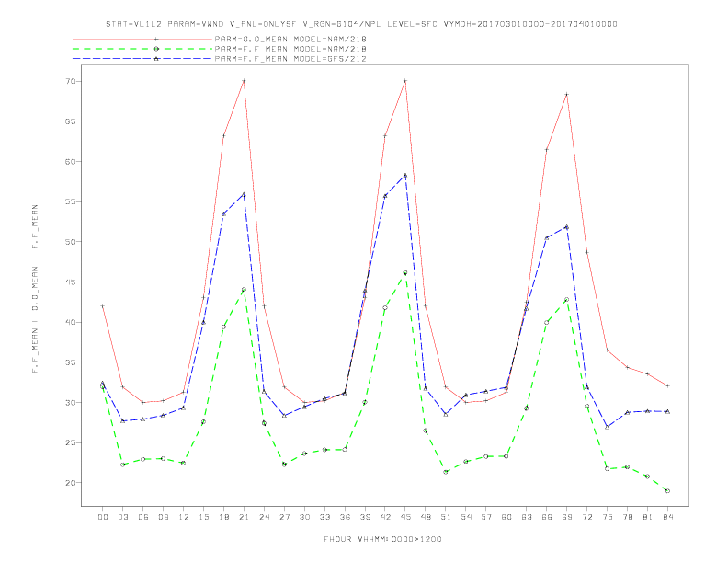The width and height of the screenshot is (728, 563).
Task: Click the x-axis forecast hour label 36
Action: 345,517
